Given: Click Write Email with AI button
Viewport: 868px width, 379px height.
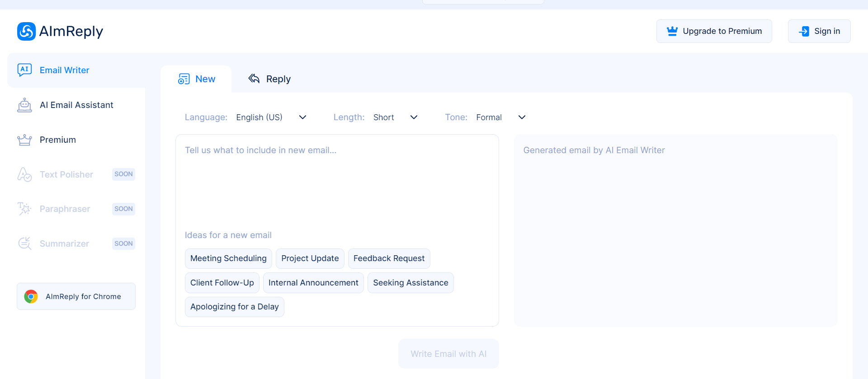Looking at the screenshot, I should click(x=448, y=354).
